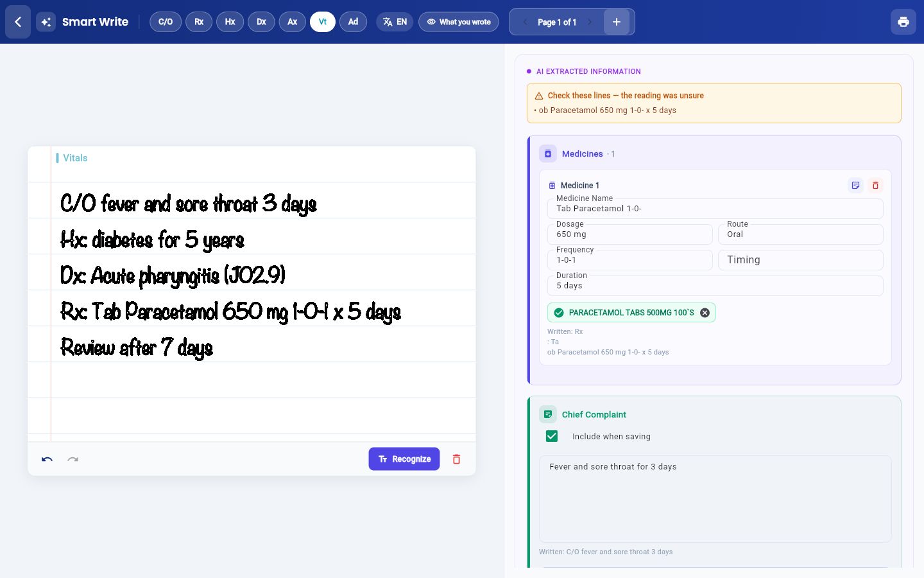Click the Smart Write sparkle icon

pos(46,22)
